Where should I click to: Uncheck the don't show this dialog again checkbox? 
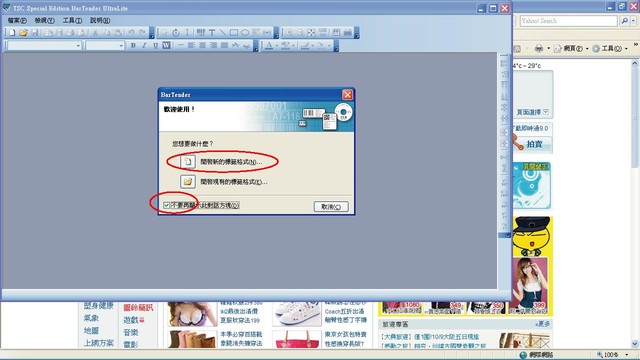tap(167, 205)
